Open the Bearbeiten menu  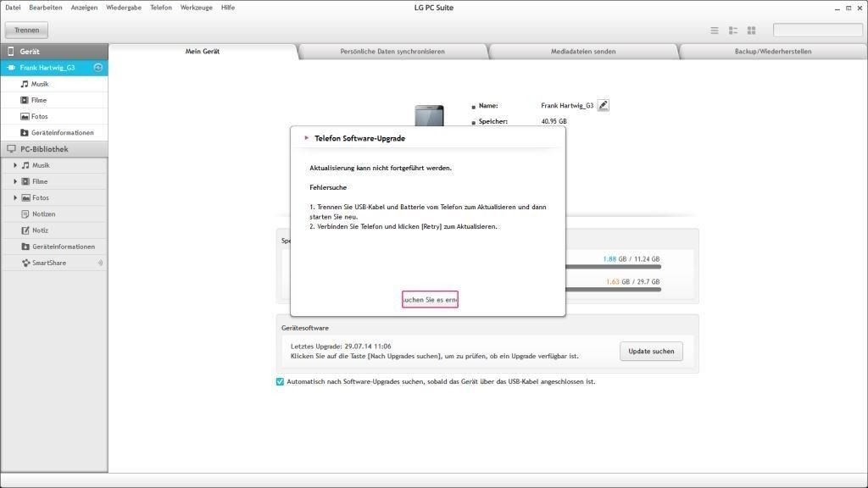(x=46, y=8)
